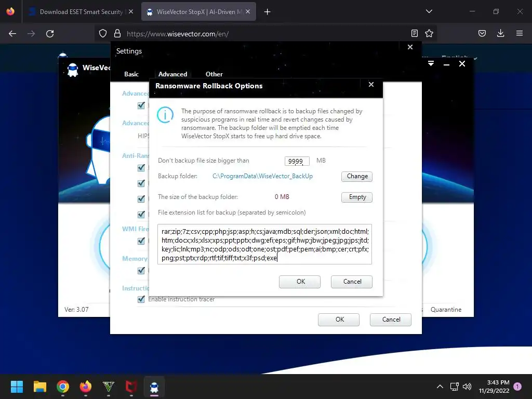Open the notification count badge
Screen dimensions: 532x399
point(517,386)
